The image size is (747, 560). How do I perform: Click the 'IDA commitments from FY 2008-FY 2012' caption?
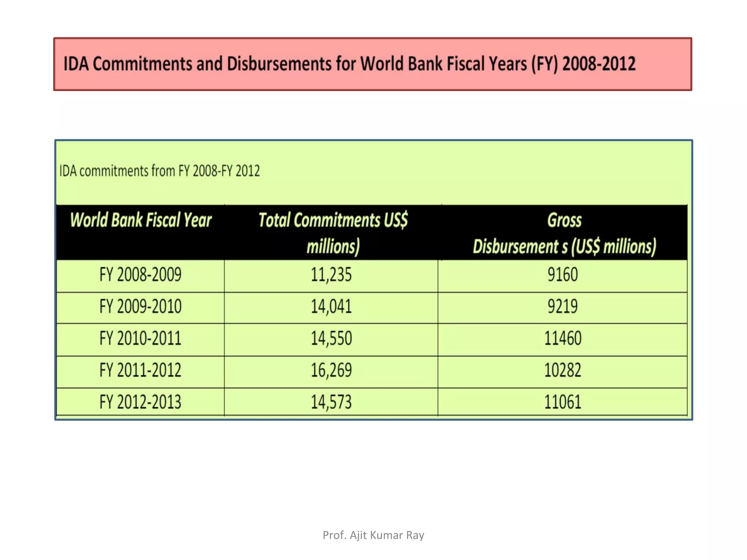coord(159,171)
